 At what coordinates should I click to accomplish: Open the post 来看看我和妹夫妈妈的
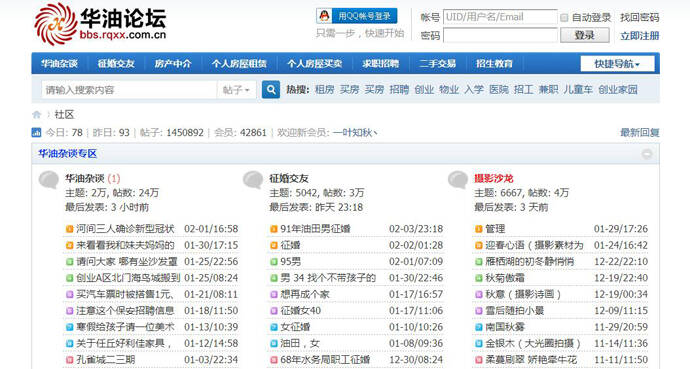click(x=125, y=245)
